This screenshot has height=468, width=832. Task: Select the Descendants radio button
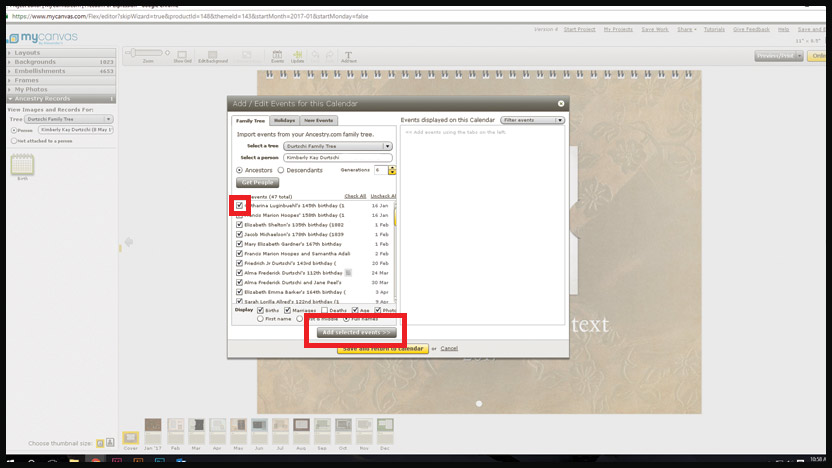click(x=281, y=170)
